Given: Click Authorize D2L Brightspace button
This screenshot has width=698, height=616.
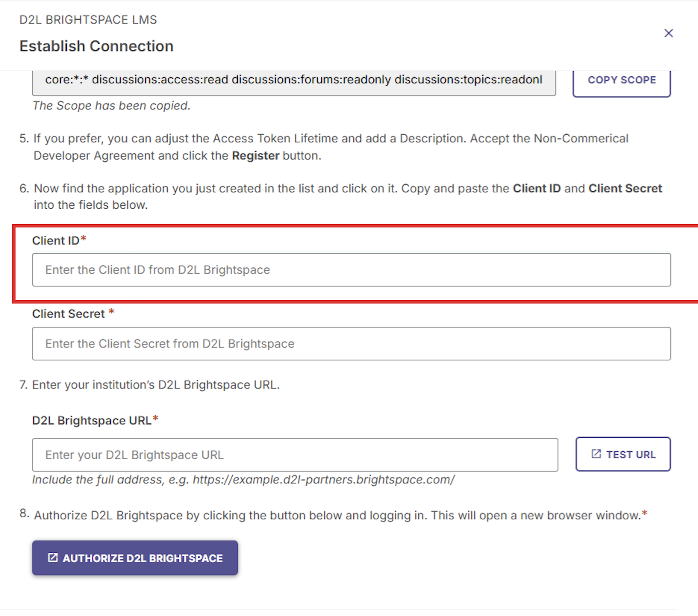Looking at the screenshot, I should [x=135, y=558].
